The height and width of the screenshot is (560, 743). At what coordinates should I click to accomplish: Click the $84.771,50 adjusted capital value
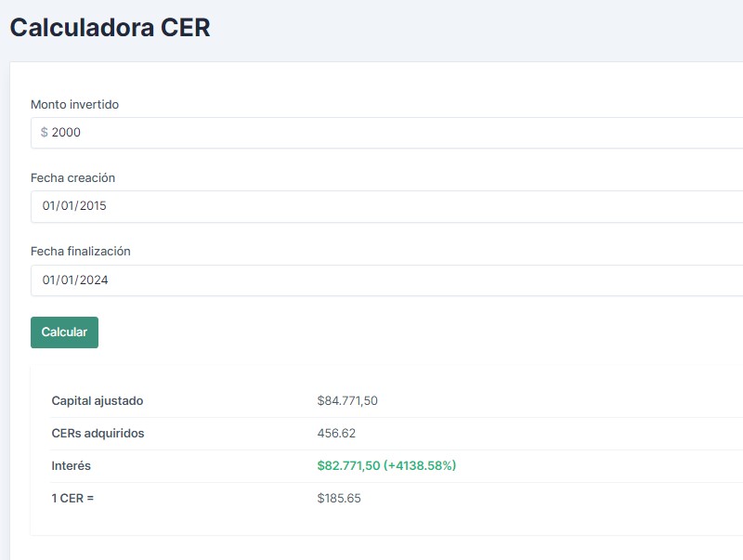[x=347, y=401]
